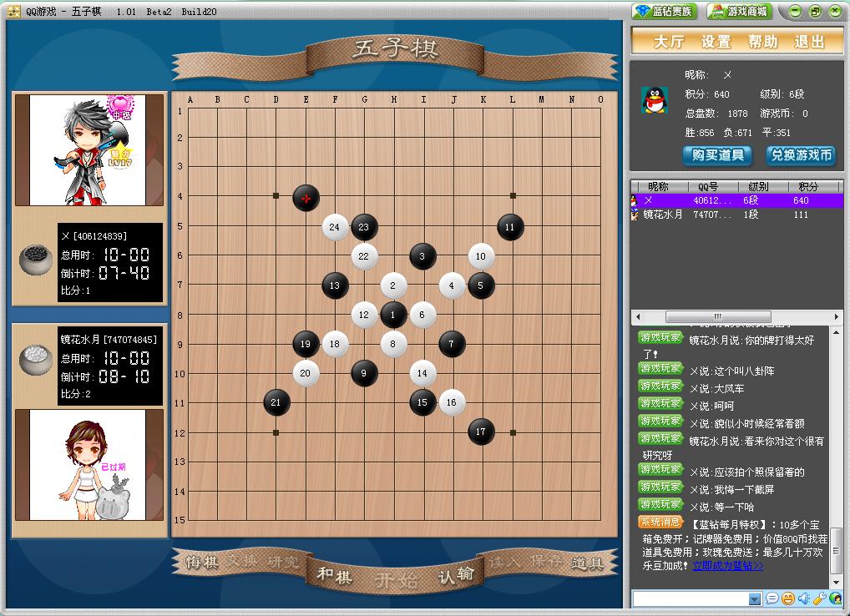This screenshot has height=616, width=850.
Task: Click the 蓝钻贵族 diamond button
Action: click(665, 11)
